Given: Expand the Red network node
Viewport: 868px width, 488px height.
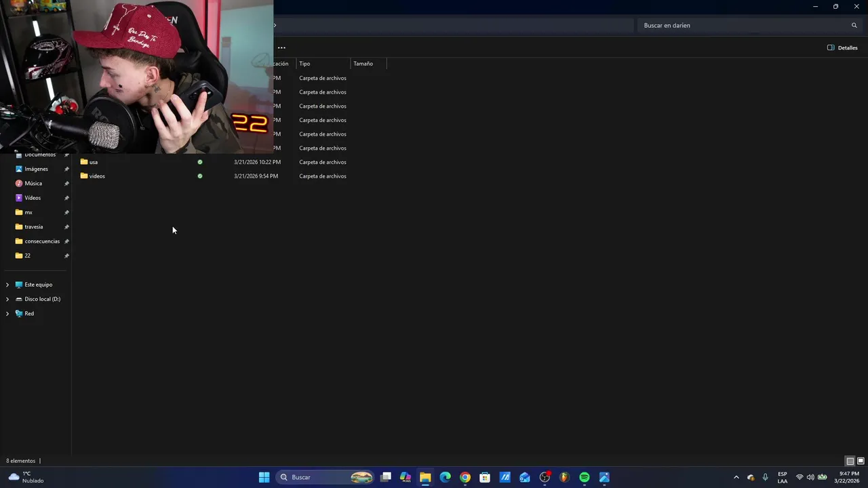Looking at the screenshot, I should point(7,314).
